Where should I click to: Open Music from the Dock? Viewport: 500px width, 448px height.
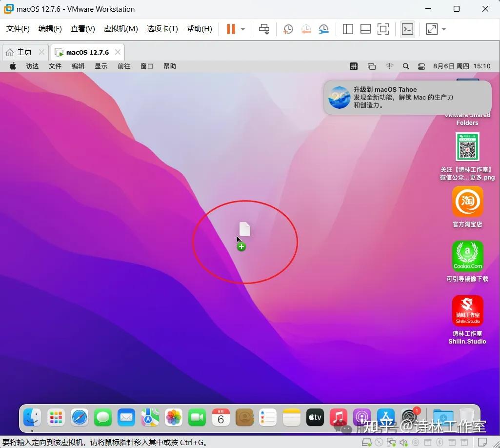[x=339, y=417]
